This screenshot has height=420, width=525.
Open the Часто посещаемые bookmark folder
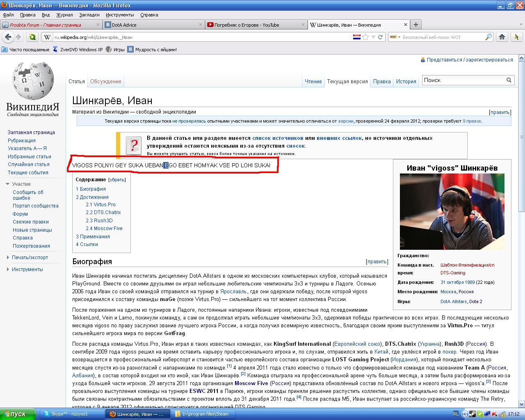[x=25, y=50]
